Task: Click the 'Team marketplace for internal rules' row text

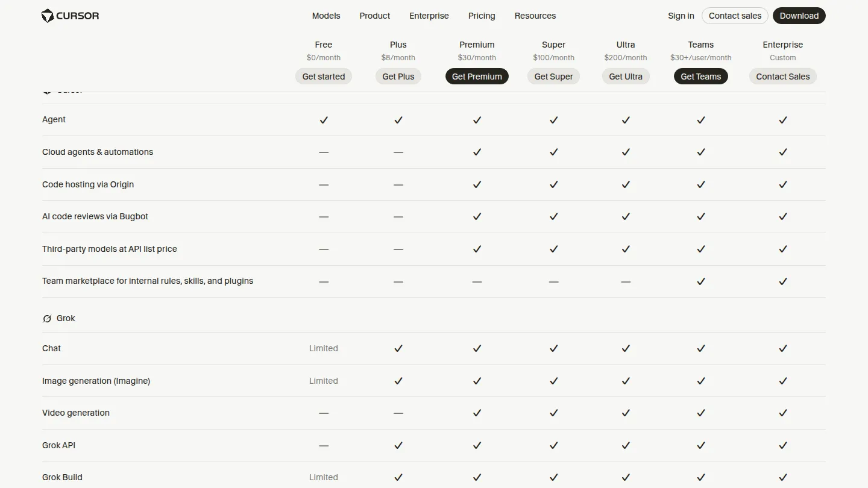Action: click(x=148, y=281)
